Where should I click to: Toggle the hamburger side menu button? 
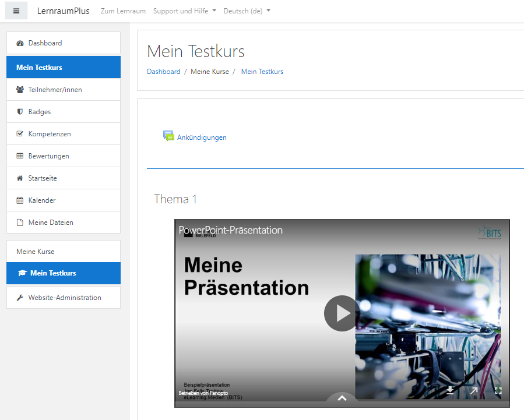pyautogui.click(x=16, y=11)
